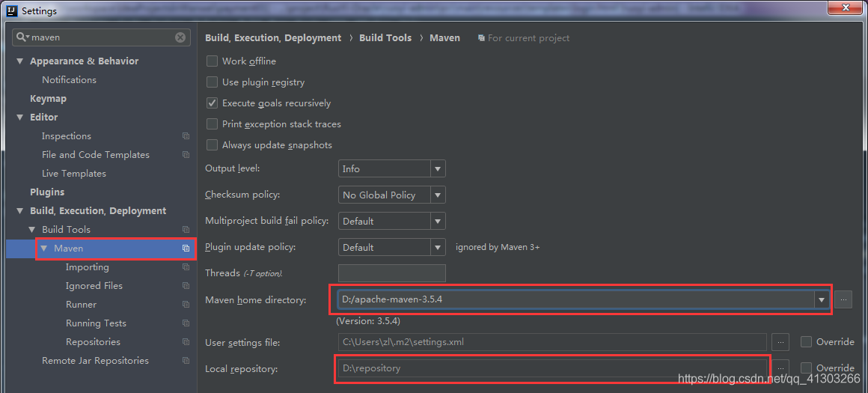Select Remote Jar Repositories
This screenshot has width=868, height=393.
[95, 361]
